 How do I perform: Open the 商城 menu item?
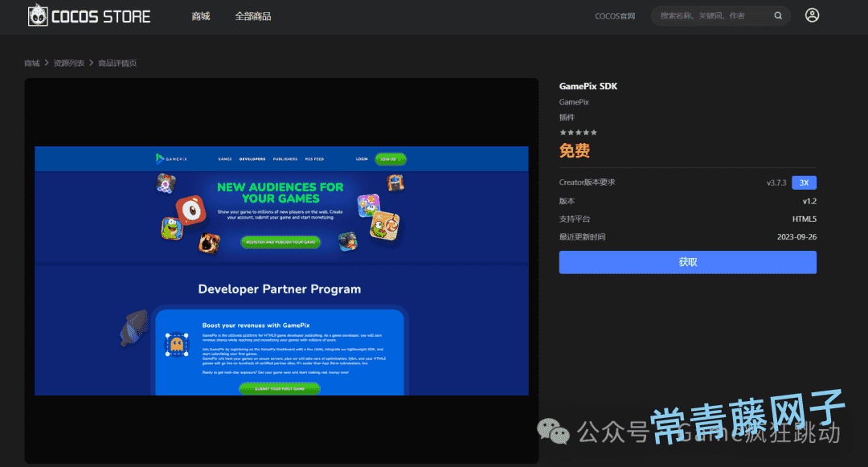(201, 16)
